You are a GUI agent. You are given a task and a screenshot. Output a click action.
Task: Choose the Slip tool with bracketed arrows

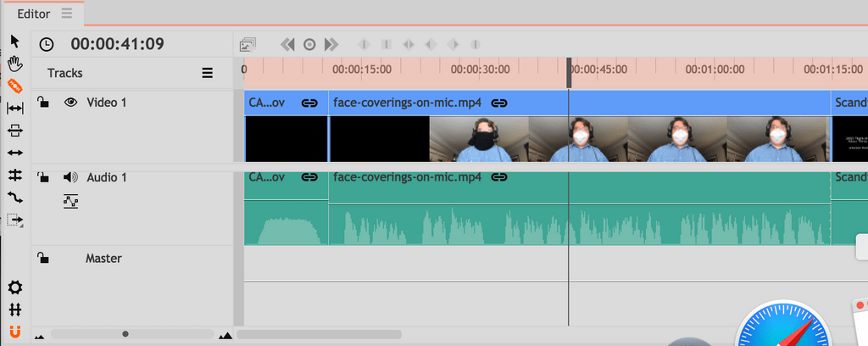(x=15, y=108)
